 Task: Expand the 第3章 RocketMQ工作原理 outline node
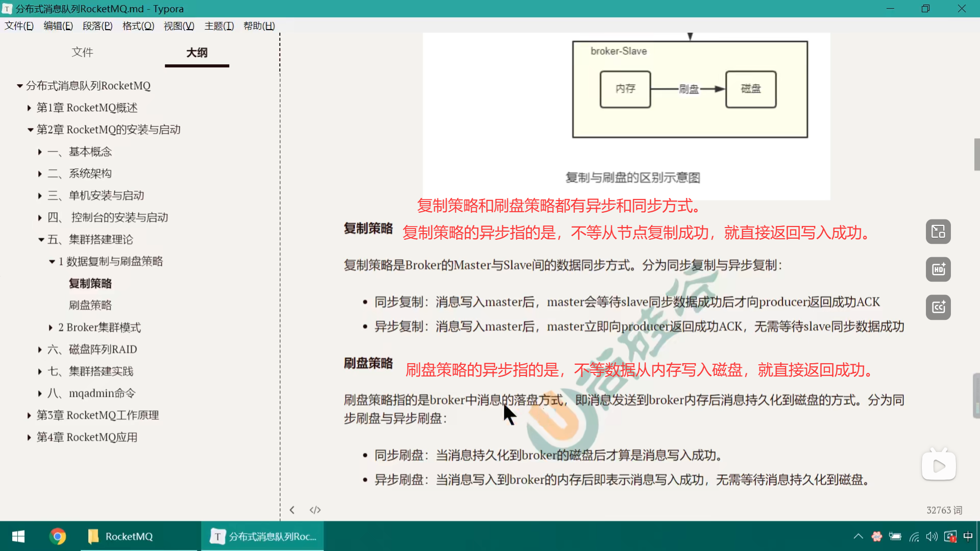pyautogui.click(x=29, y=416)
